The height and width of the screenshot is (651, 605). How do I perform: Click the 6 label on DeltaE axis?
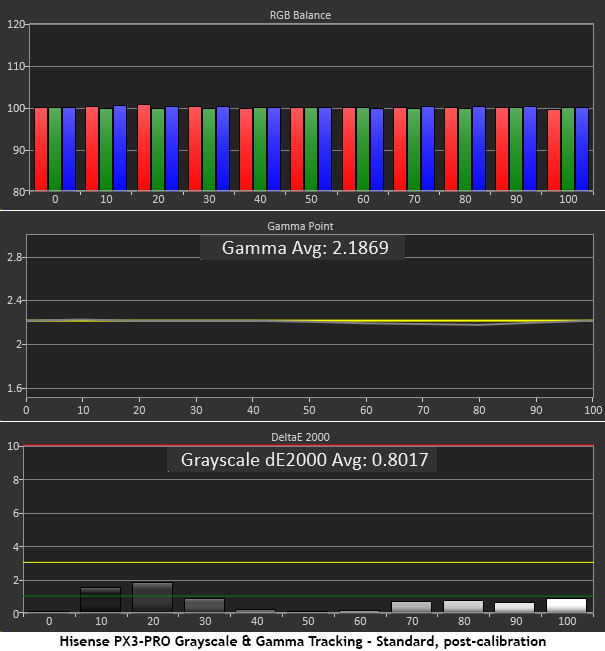tap(16, 514)
